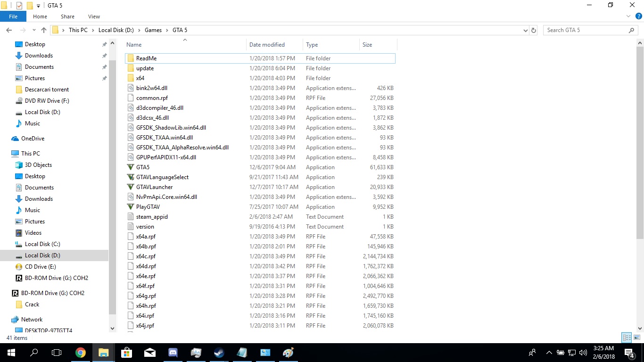Sort files by the Size column

[x=378, y=45]
